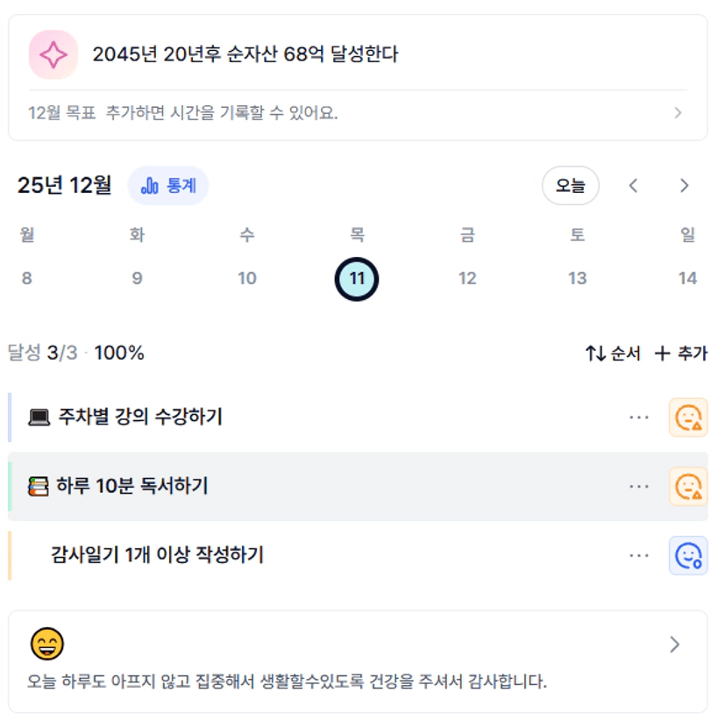Select Monday 8 in the calendar
This screenshot has height=728, width=725.
tap(26, 278)
